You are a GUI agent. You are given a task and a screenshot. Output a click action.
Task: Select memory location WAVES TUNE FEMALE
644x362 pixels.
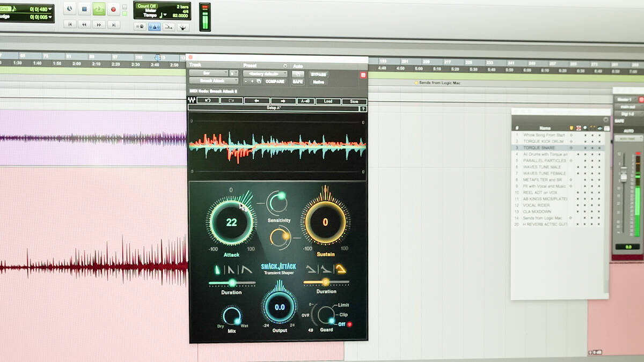click(x=544, y=173)
